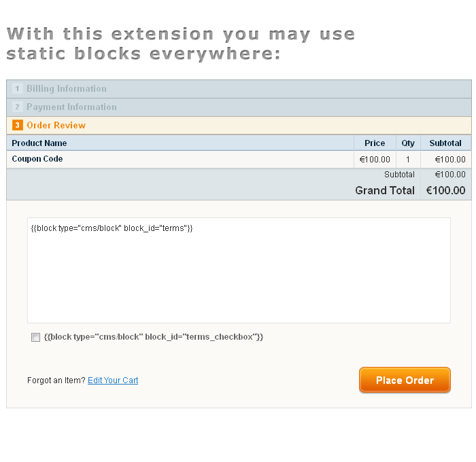Viewport: 476px width, 462px height.
Task: Click the terms_checkbox block label text
Action: click(x=154, y=337)
